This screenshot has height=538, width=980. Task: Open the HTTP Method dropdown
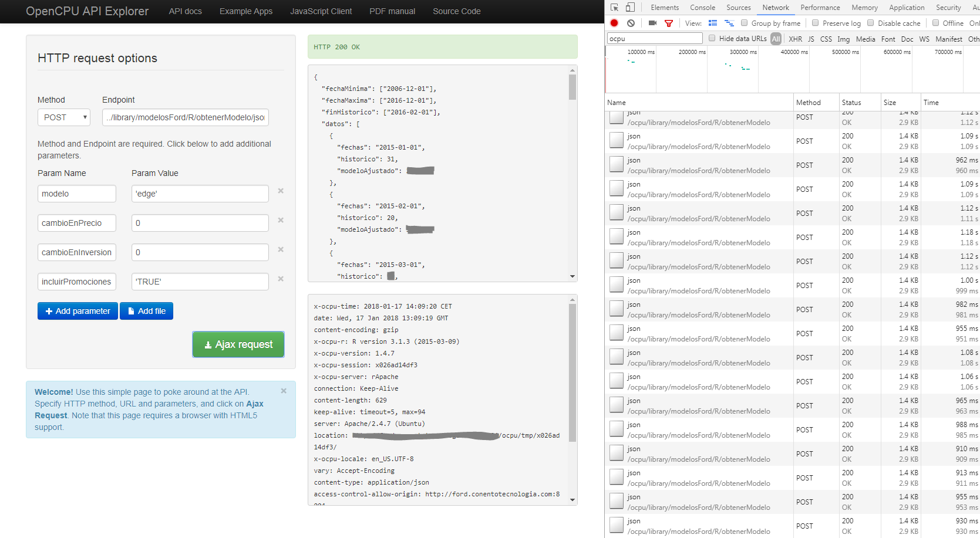(63, 117)
